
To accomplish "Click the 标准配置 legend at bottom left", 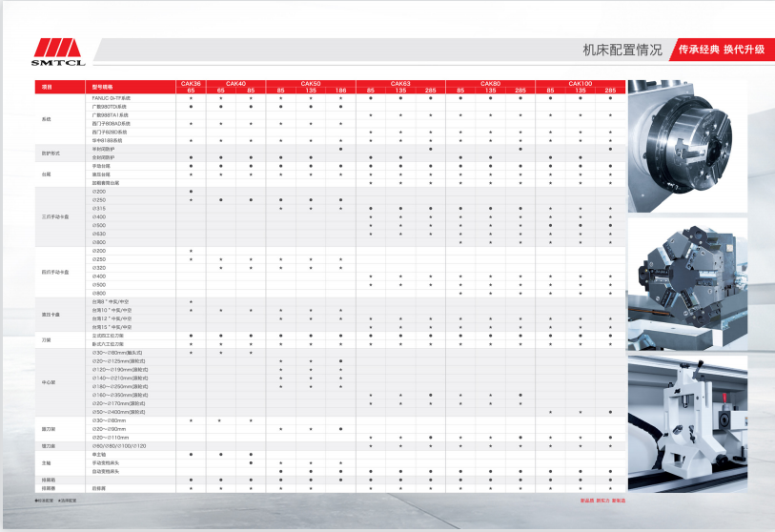I will click(46, 500).
